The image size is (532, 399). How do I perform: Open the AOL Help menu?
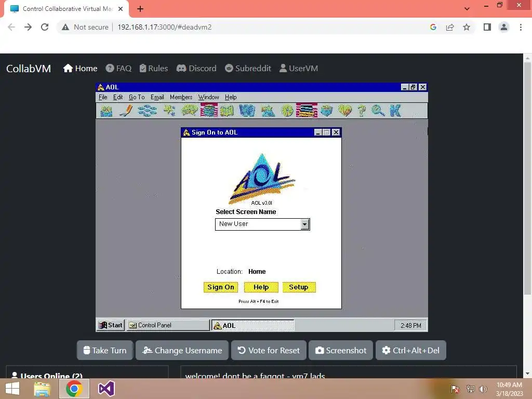pyautogui.click(x=230, y=97)
